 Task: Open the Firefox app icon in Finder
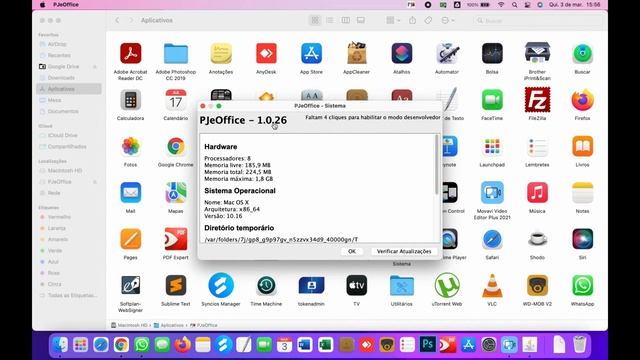click(582, 100)
